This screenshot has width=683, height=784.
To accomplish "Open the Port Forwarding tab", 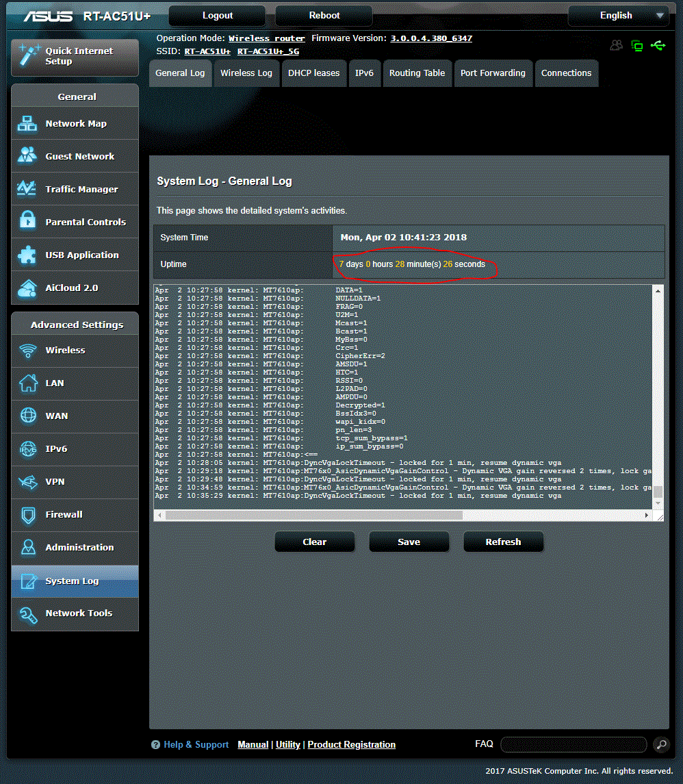I will (x=493, y=73).
